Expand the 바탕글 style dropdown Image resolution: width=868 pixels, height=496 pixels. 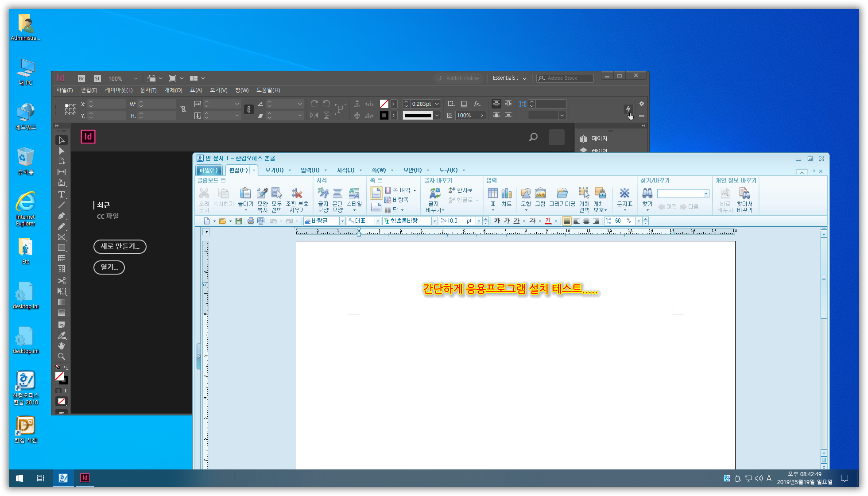click(x=342, y=221)
